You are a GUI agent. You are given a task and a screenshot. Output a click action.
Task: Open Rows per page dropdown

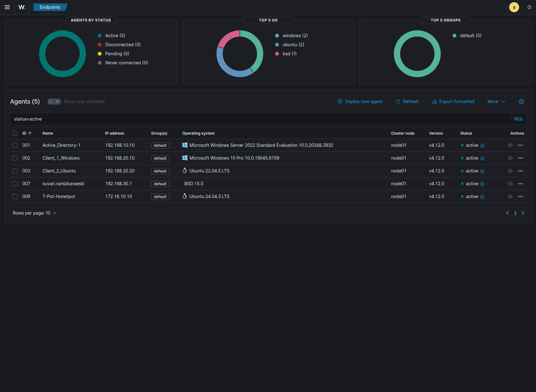pyautogui.click(x=34, y=213)
